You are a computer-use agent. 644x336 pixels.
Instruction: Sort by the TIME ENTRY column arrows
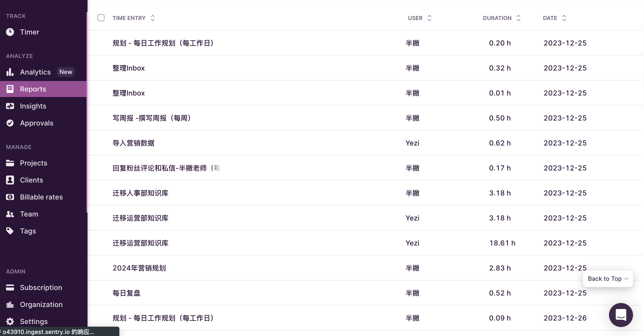point(153,18)
